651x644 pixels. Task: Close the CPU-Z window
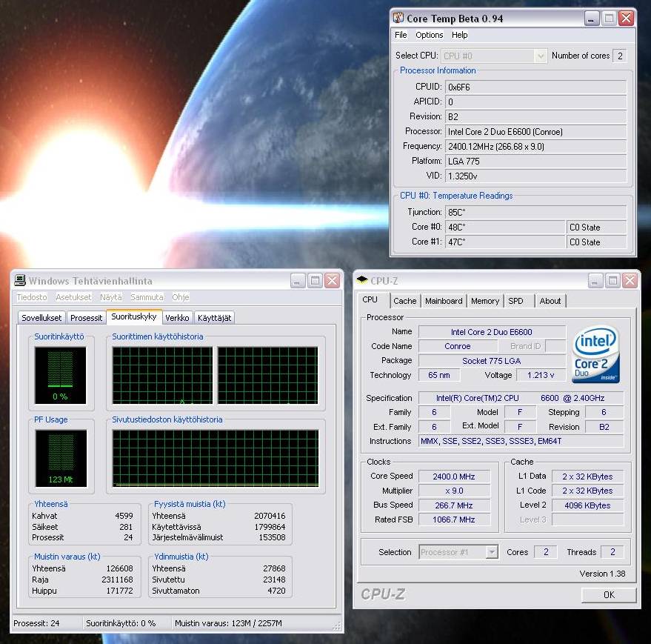(x=630, y=280)
